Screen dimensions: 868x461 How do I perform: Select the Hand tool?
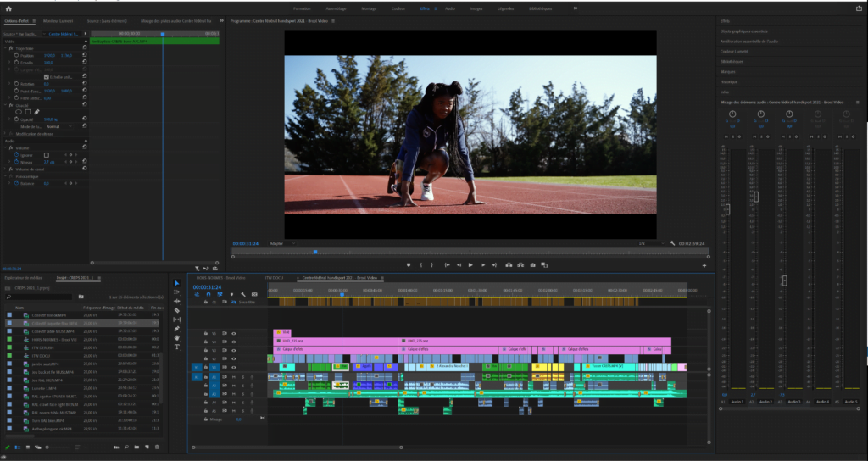click(x=177, y=337)
